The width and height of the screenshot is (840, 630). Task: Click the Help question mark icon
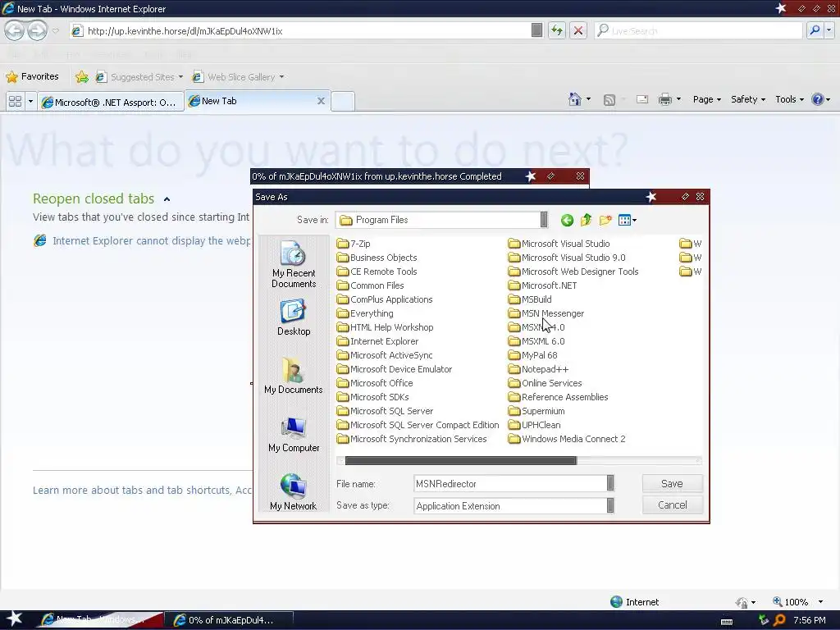coord(818,99)
